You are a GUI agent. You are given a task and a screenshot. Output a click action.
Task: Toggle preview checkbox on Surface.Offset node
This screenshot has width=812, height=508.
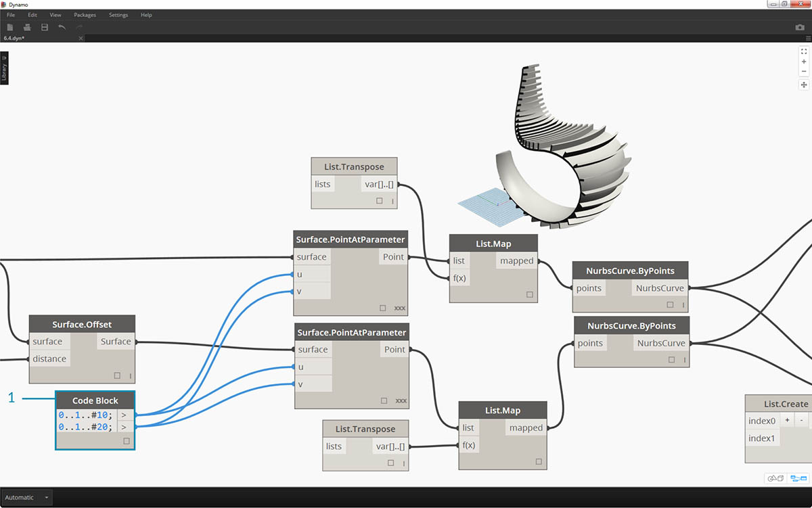[117, 375]
